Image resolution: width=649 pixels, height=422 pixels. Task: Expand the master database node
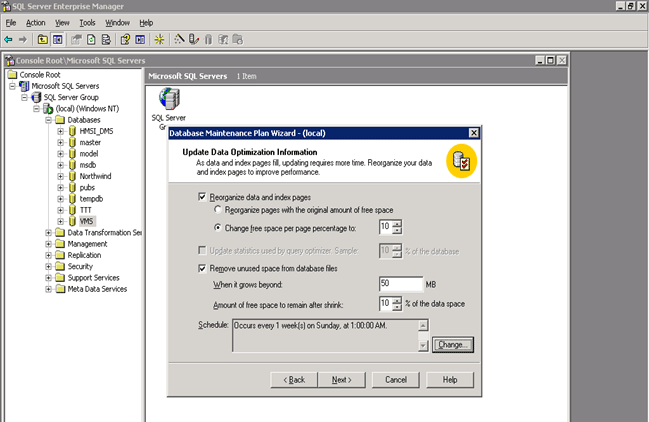tap(60, 142)
